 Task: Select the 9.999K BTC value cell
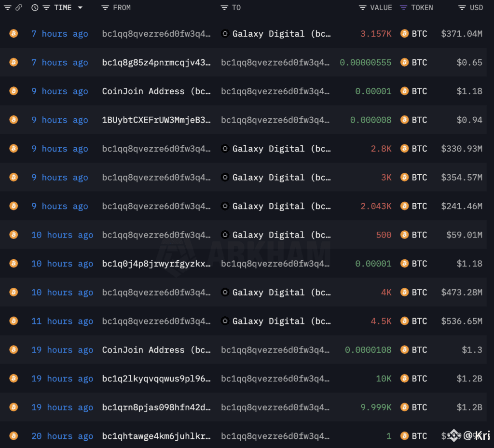(376, 407)
